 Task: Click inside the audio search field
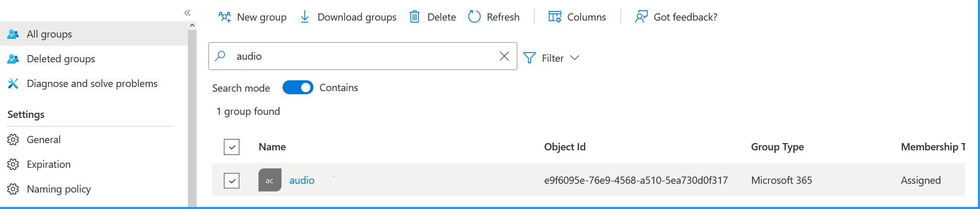click(x=360, y=56)
